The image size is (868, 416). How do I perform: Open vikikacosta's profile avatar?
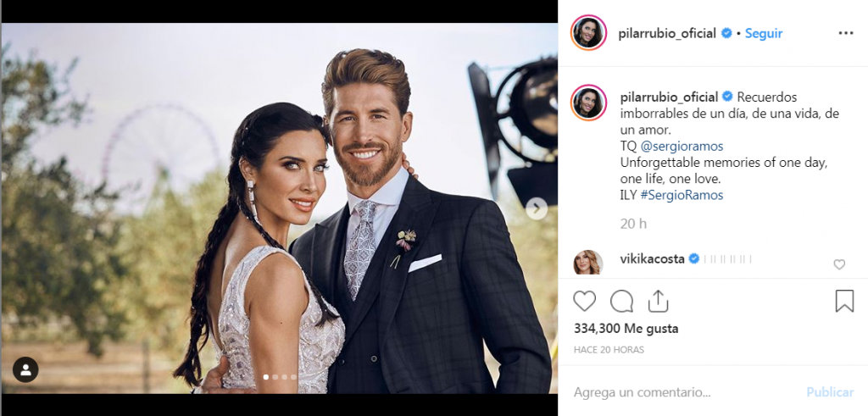(x=588, y=263)
